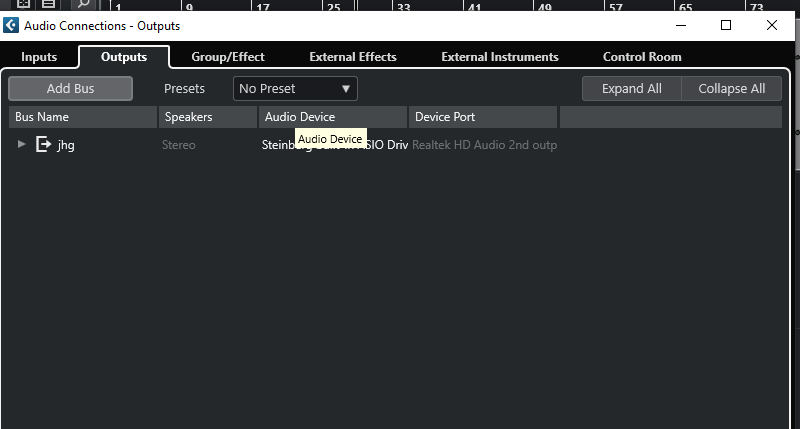Click the Device Port column header

click(x=483, y=117)
